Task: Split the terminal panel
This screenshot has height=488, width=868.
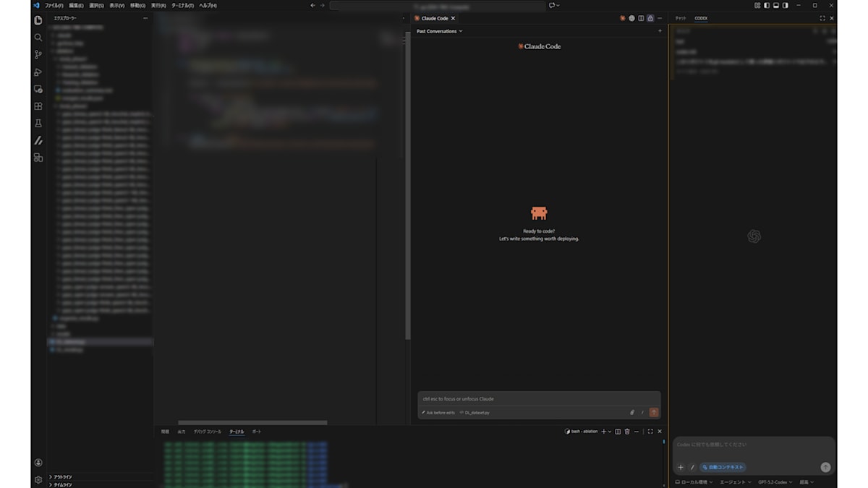Action: point(618,432)
